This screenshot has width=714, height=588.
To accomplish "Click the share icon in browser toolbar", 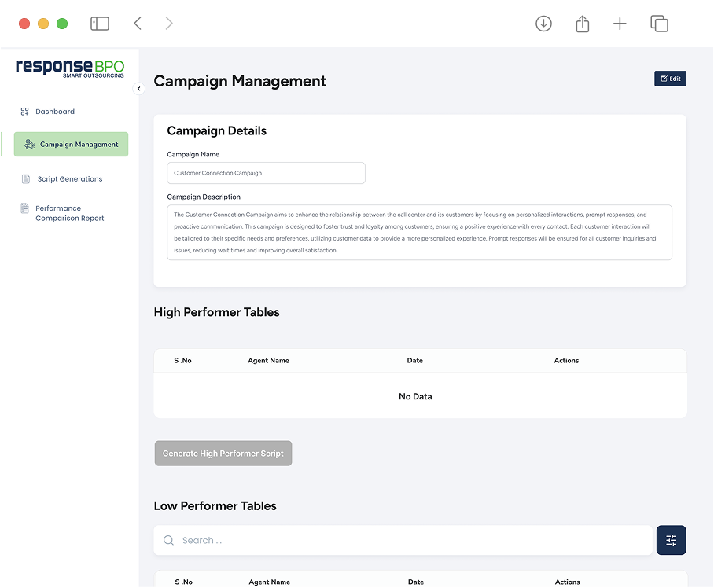I will [582, 24].
